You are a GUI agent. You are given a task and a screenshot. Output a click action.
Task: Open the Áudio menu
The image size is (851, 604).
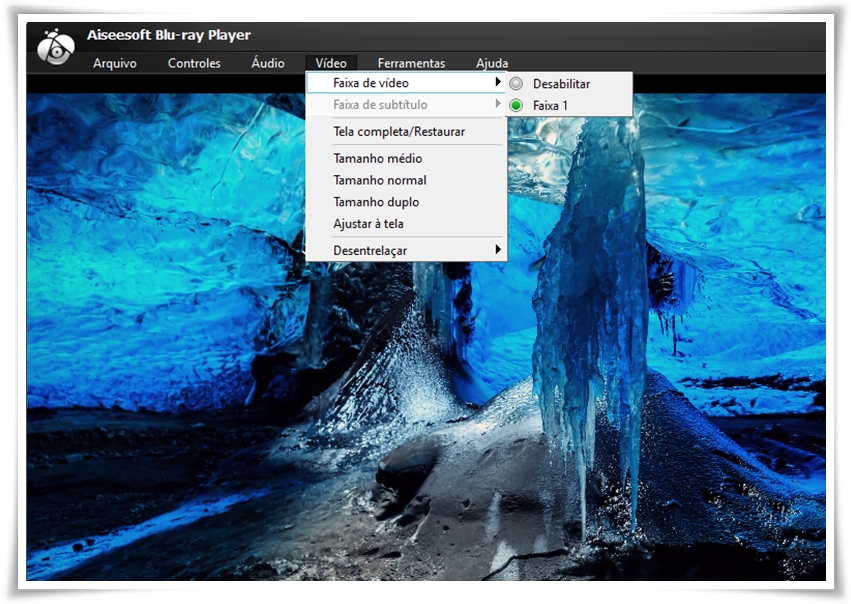[267, 63]
